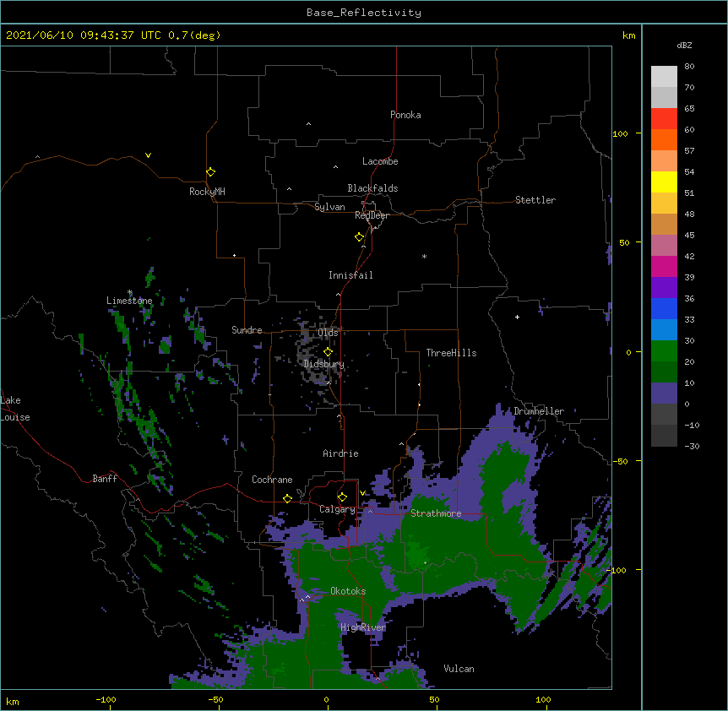Click the Okotoks town label
The height and width of the screenshot is (711, 728).
point(348,591)
